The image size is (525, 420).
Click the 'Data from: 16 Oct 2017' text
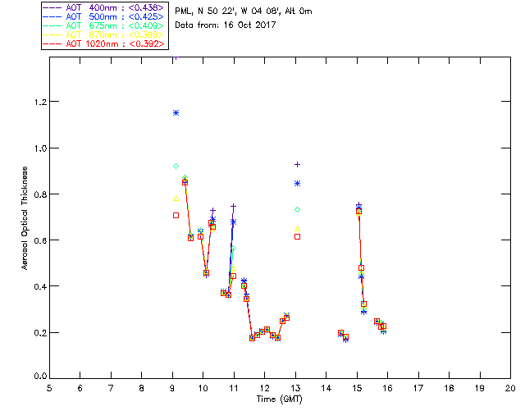226,25
